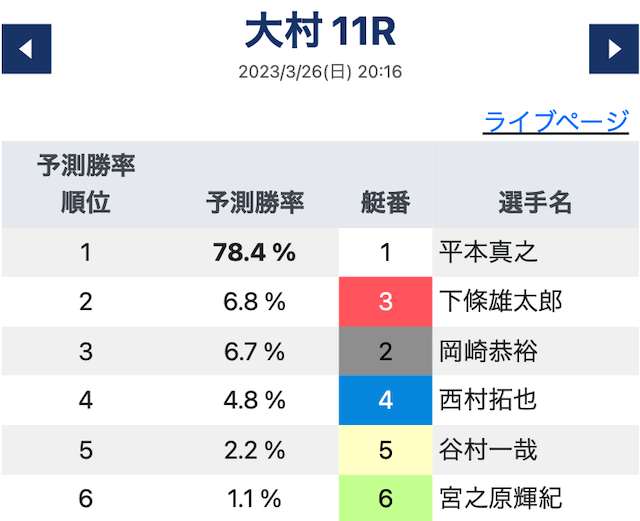Open the ライブページ link

[x=556, y=122]
